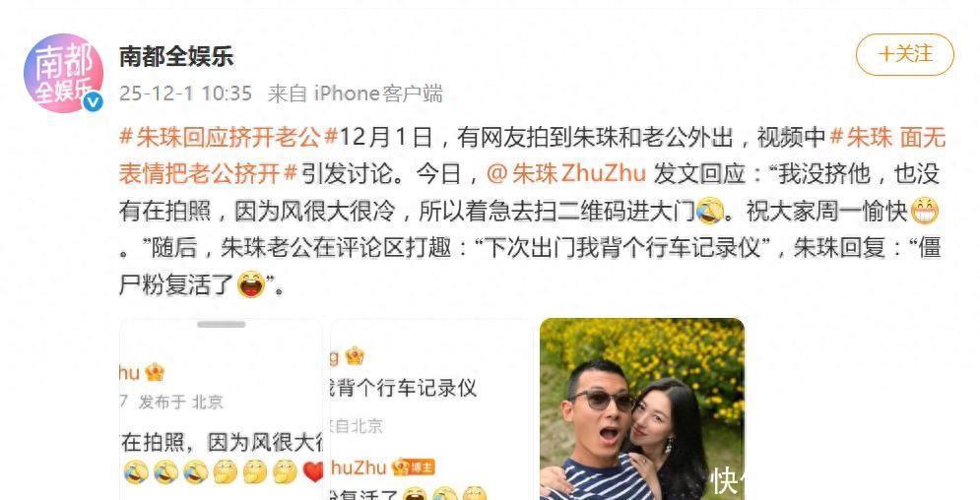Open the couple photo with yellow flowers
The image size is (980, 500).
click(642, 409)
